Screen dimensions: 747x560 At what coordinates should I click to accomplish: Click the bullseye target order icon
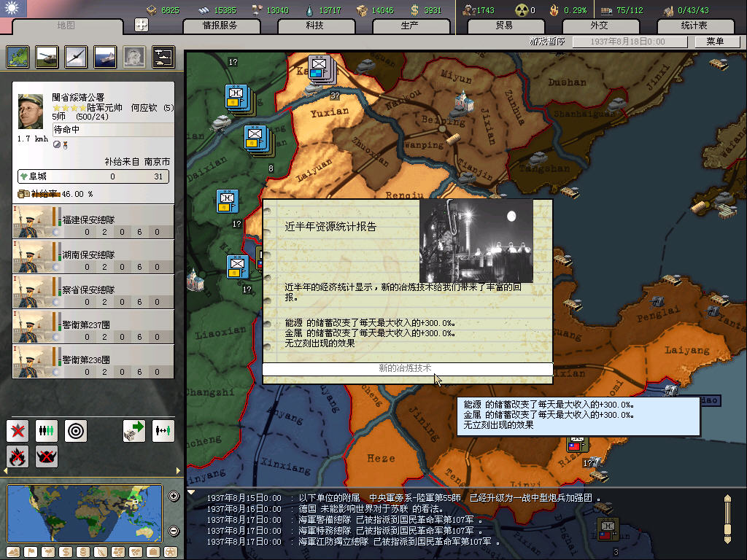coord(76,431)
